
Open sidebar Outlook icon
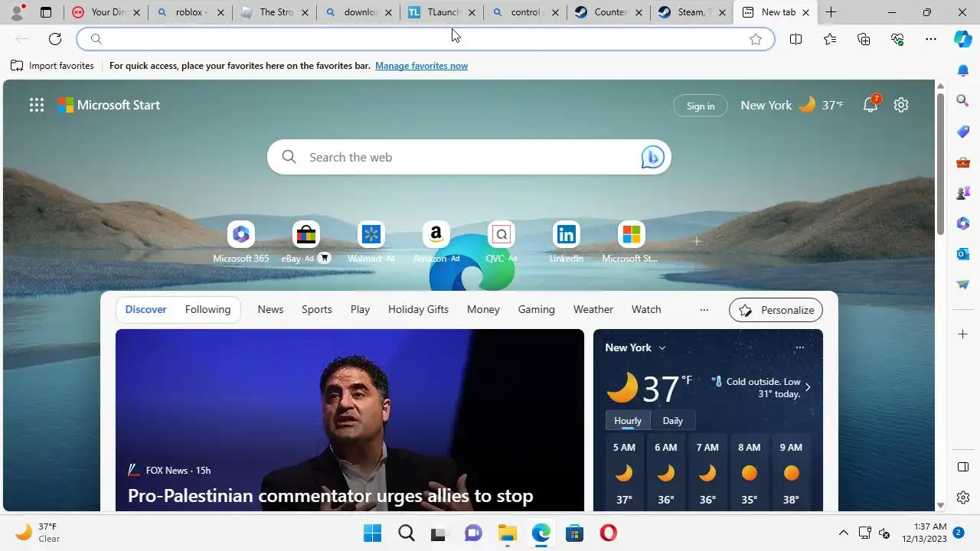(963, 254)
